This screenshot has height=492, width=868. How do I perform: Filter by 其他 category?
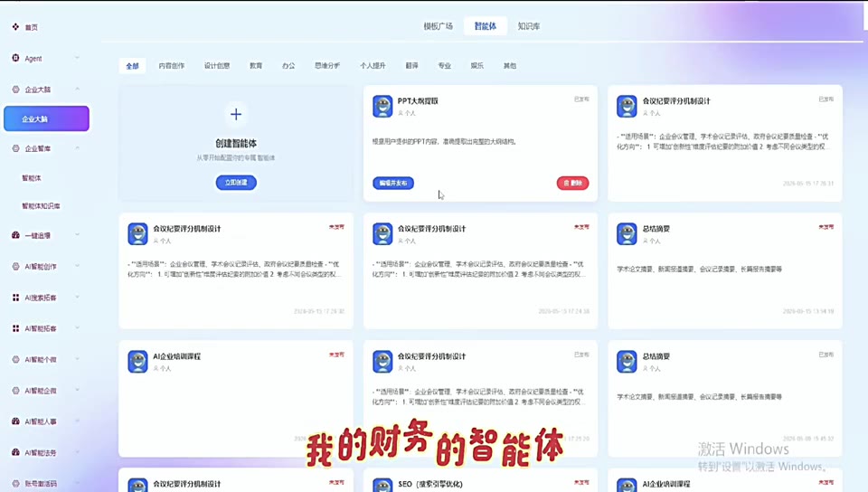[510, 65]
